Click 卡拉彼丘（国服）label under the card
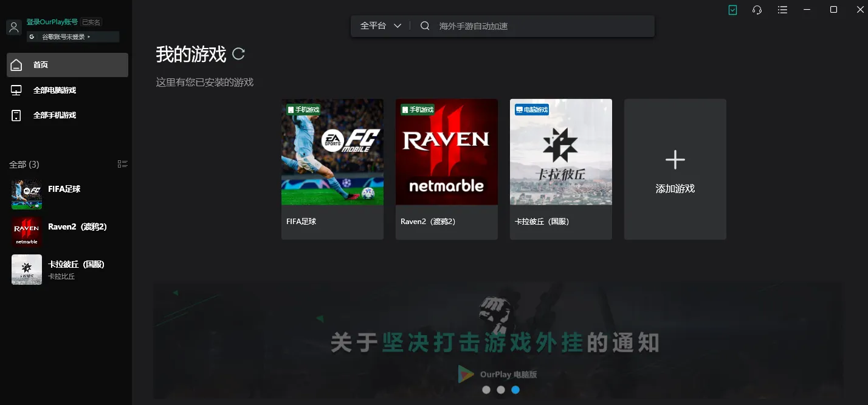The height and width of the screenshot is (405, 868). tap(542, 222)
